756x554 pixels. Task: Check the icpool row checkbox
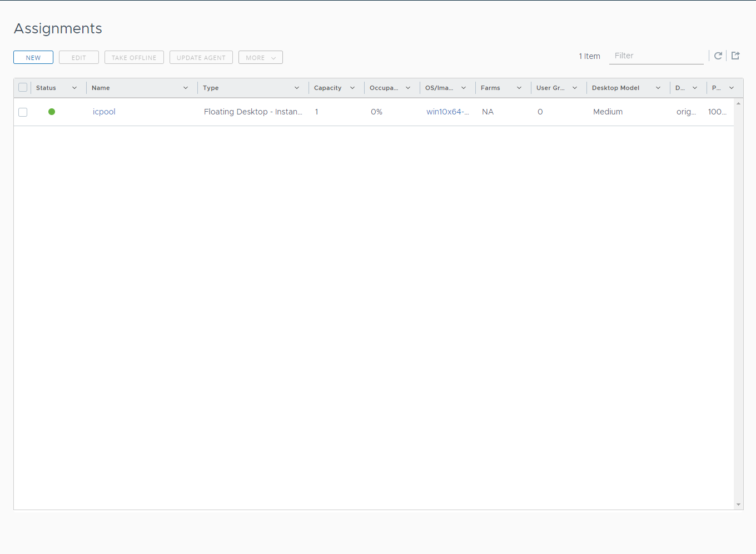pos(23,112)
